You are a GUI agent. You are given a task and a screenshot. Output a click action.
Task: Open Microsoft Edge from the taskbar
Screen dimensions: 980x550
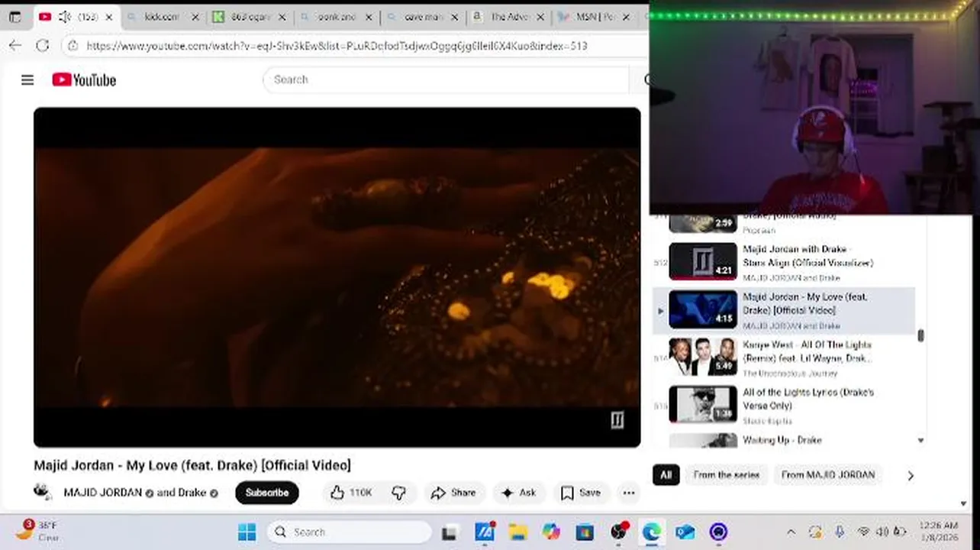(652, 532)
